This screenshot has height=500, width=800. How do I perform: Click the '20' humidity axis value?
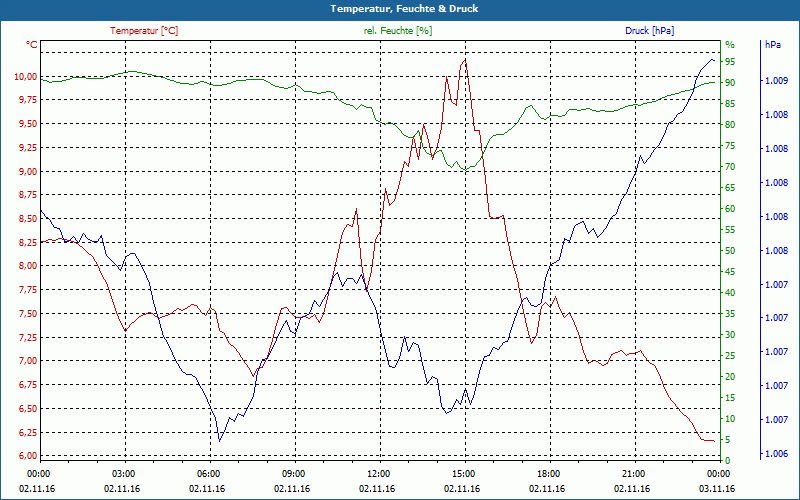[730, 377]
